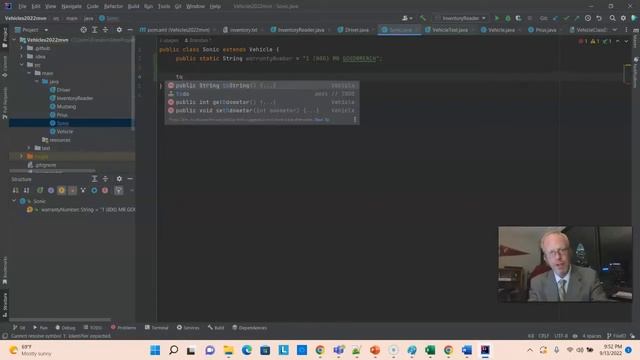Click Git push arrow icon
The image size is (640, 360).
pos(577,18)
